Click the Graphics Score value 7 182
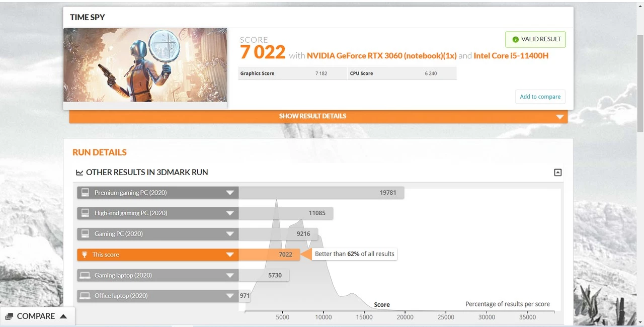 [321, 73]
